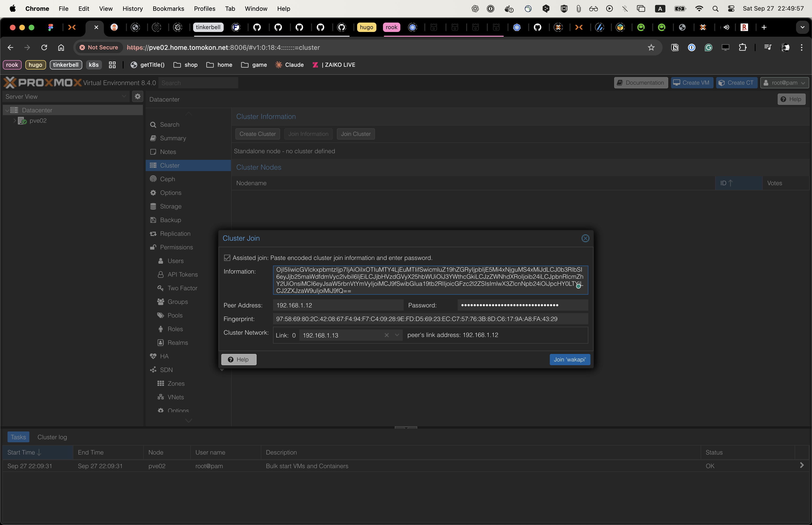Viewport: 812px width, 525px height.
Task: Expand the pve02 node tree item
Action: click(15, 121)
